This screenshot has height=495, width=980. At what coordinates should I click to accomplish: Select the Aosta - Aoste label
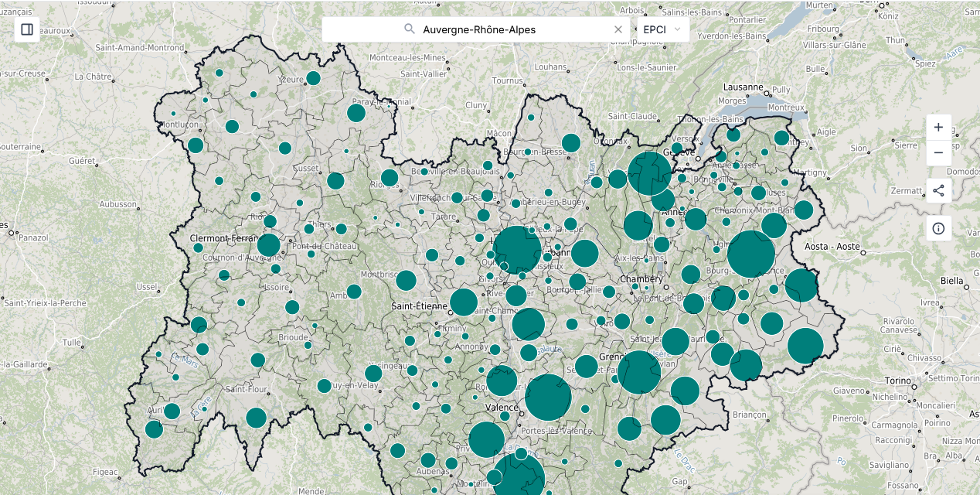(832, 247)
